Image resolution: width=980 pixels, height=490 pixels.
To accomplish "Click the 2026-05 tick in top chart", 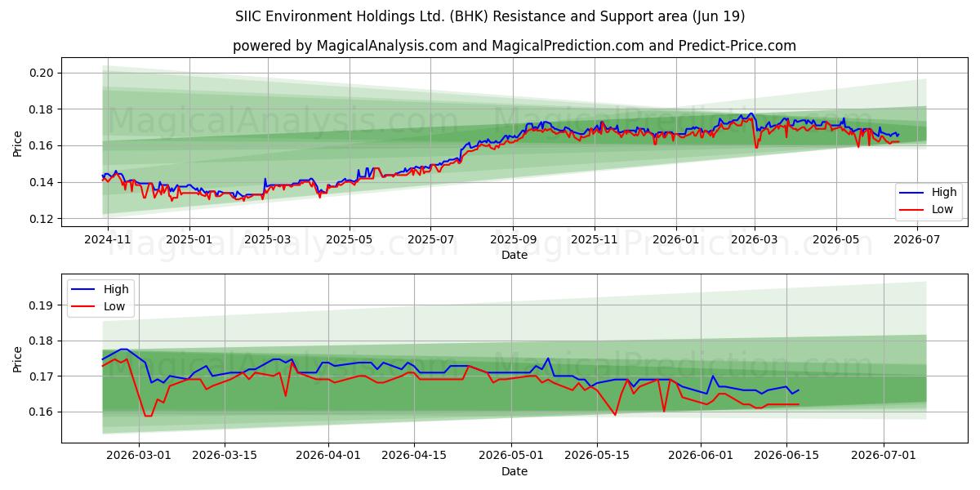I will [835, 239].
